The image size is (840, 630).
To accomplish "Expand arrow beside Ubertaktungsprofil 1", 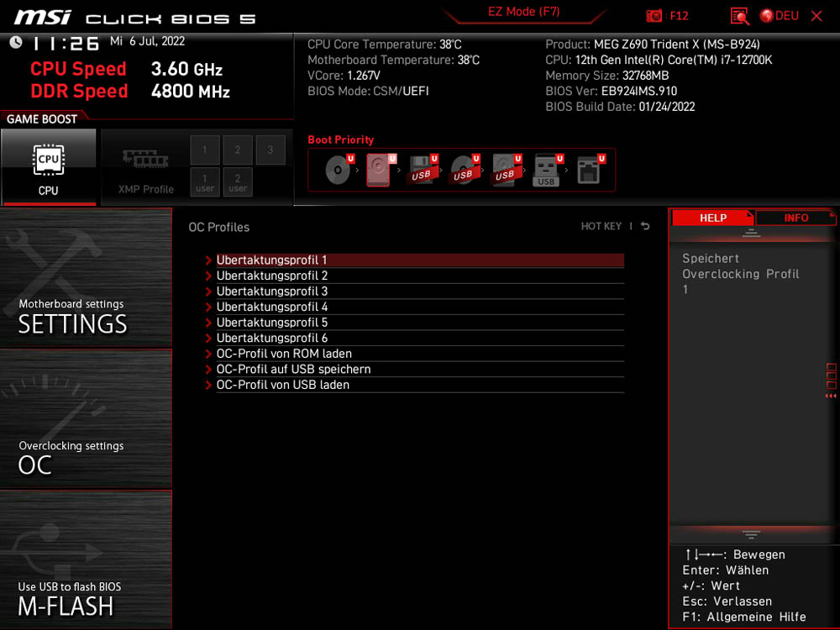I will 208,260.
